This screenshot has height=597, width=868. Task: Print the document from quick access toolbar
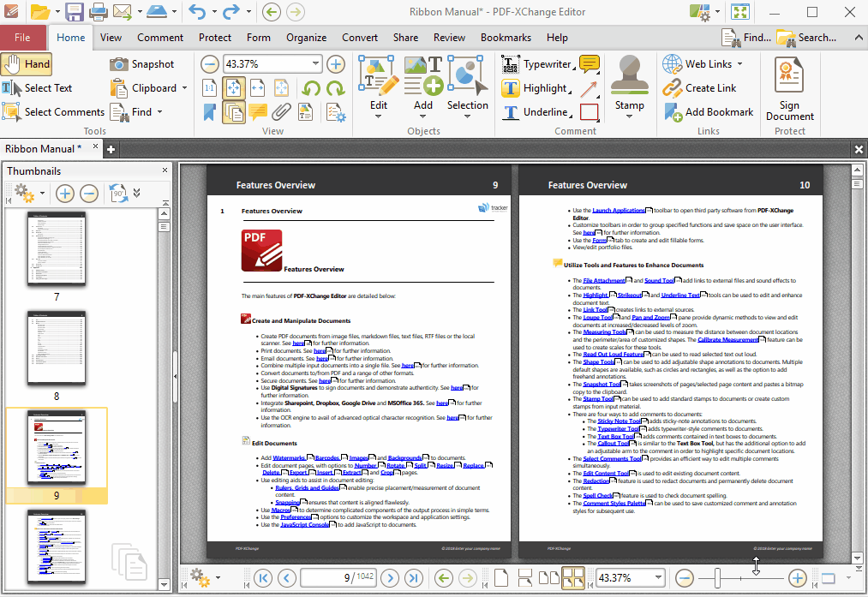coord(99,12)
